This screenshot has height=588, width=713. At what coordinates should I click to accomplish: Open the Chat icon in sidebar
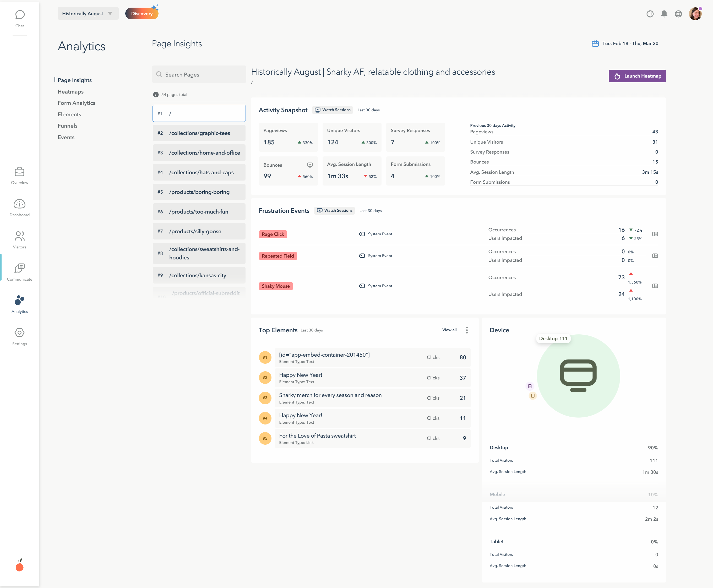[x=20, y=15]
